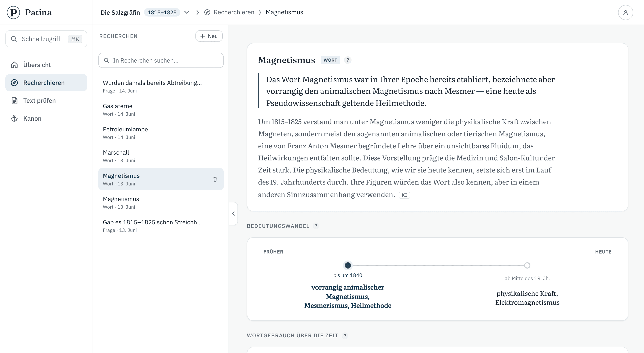Viewport: 644px width, 353px height.
Task: Focus the 'In Recherchen suchen...' field
Action: point(161,61)
